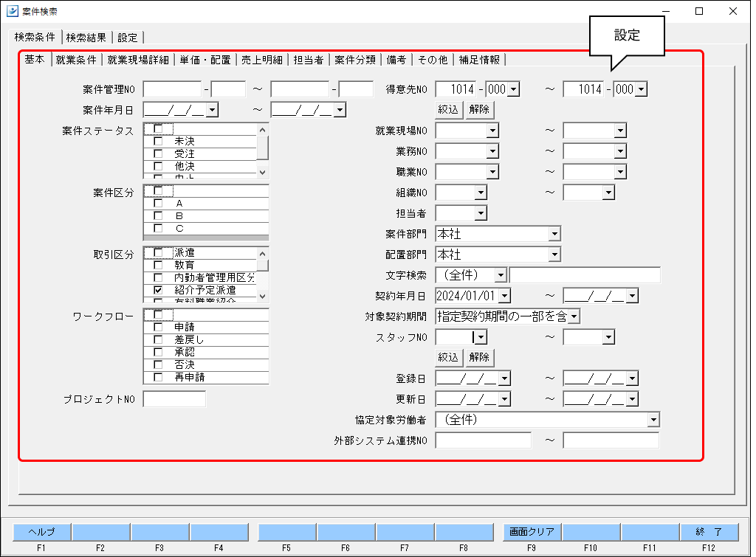Click 解除 button under スタッフNO
Image resolution: width=756 pixels, height=557 pixels.
479,357
